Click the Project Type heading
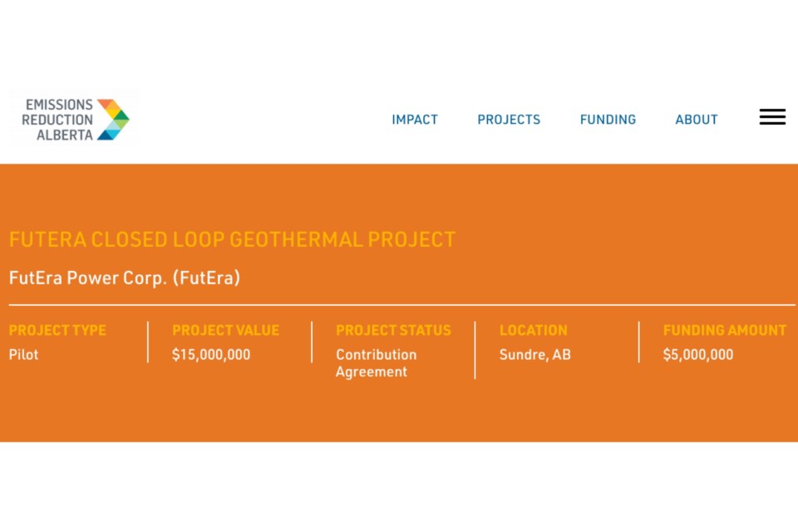This screenshot has width=798, height=532. (x=57, y=330)
